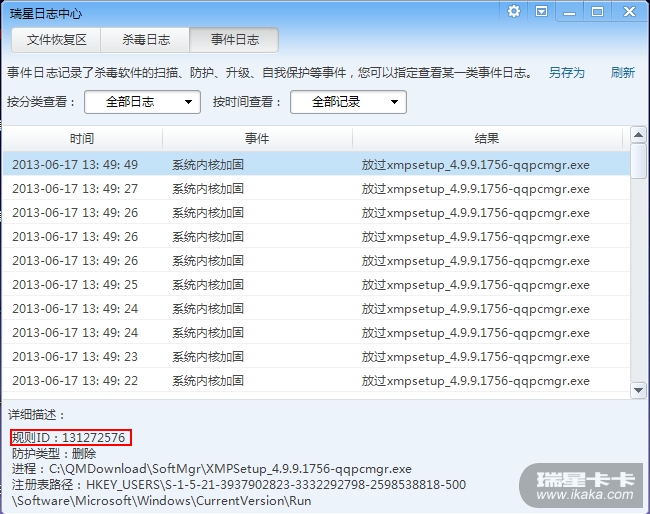Click 系统内核加固 in the 13: 49: 25 row
650x514 pixels.
tap(208, 285)
